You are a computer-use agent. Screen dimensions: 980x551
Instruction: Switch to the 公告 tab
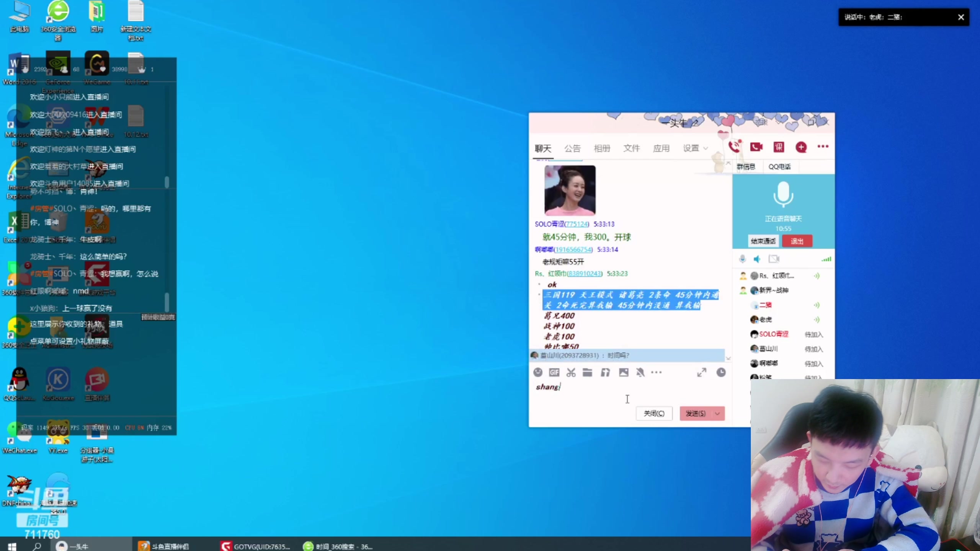(x=572, y=148)
